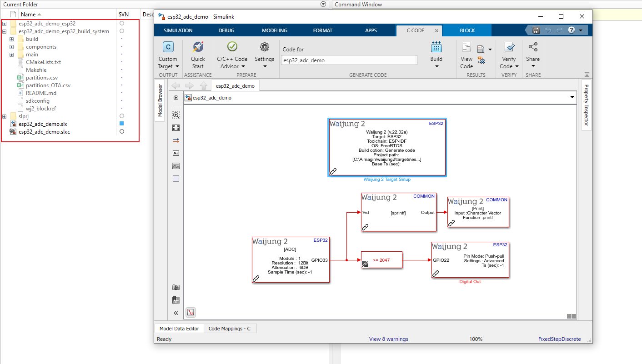This screenshot has height=364, width=642.
Task: Click FixedStepDiscrete solver link
Action: tap(559, 339)
